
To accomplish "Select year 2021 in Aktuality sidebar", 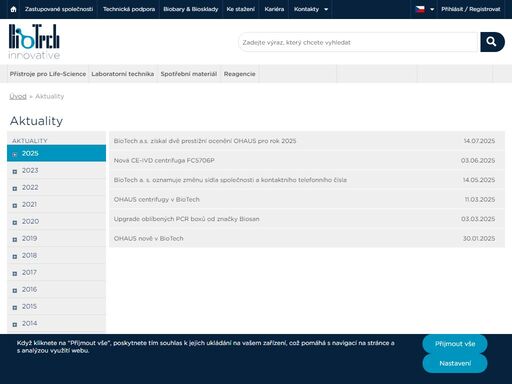I will pos(56,204).
